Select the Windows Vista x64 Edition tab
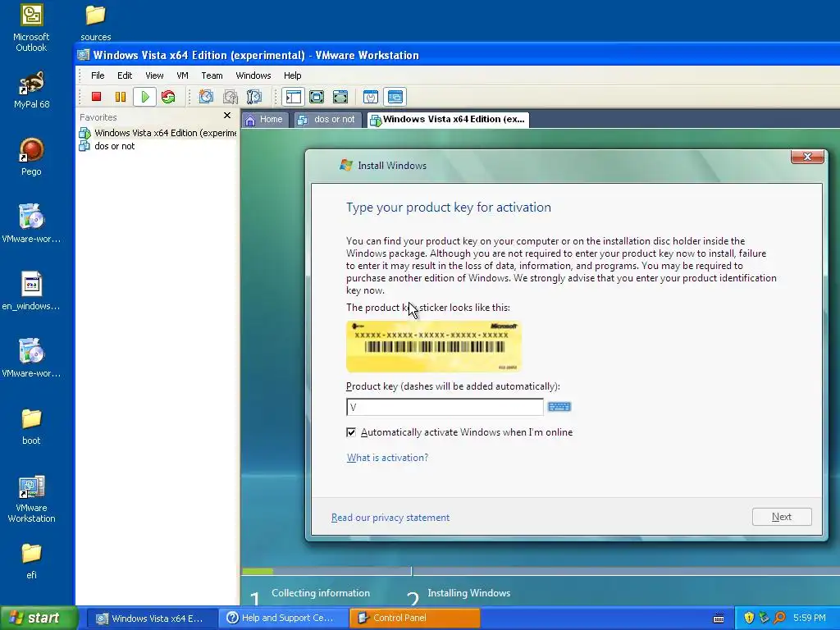The image size is (840, 630). click(x=448, y=120)
